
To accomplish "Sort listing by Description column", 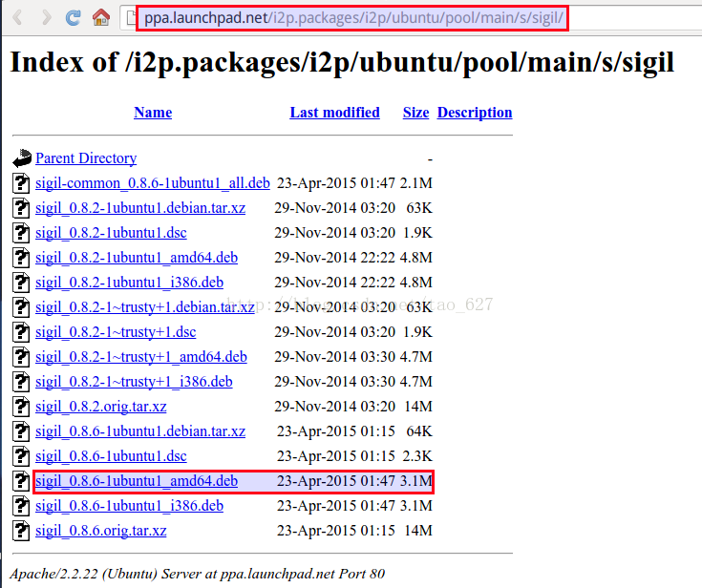I will click(x=475, y=113).
